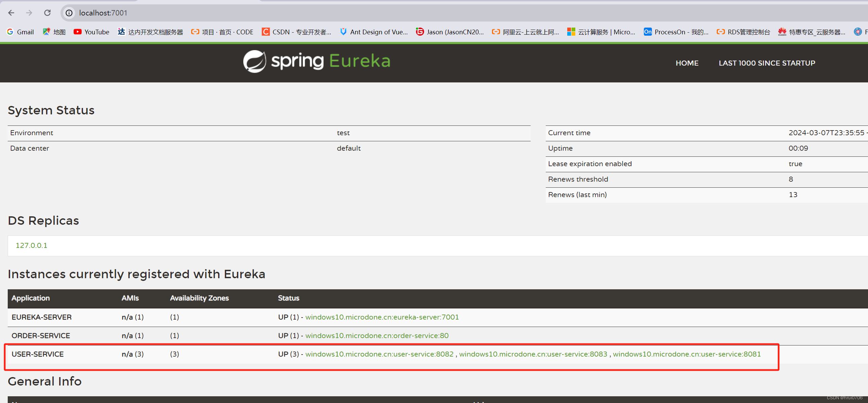Image resolution: width=868 pixels, height=403 pixels.
Task: Select the Data center value 'default'
Action: coord(348,148)
